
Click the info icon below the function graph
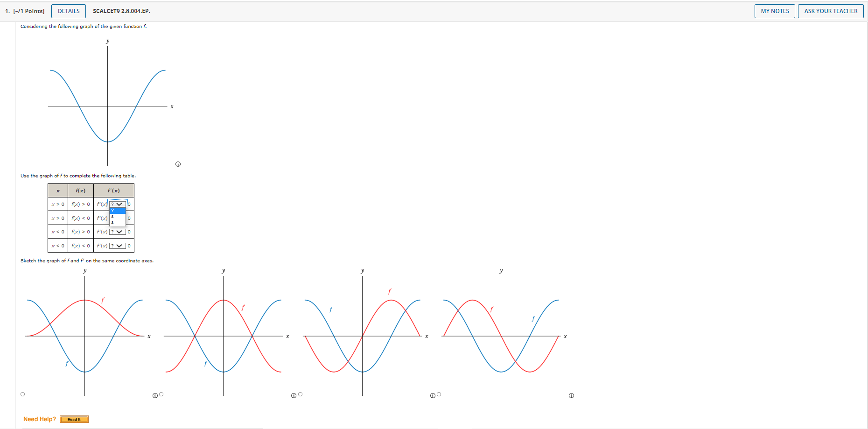point(178,164)
